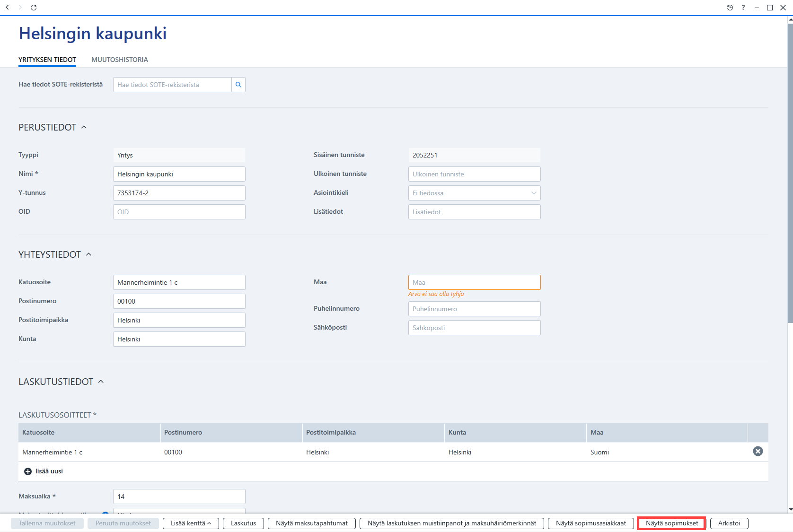Screen dimensions: 793x532
Task: Click the refresh icon
Action: pos(34,8)
